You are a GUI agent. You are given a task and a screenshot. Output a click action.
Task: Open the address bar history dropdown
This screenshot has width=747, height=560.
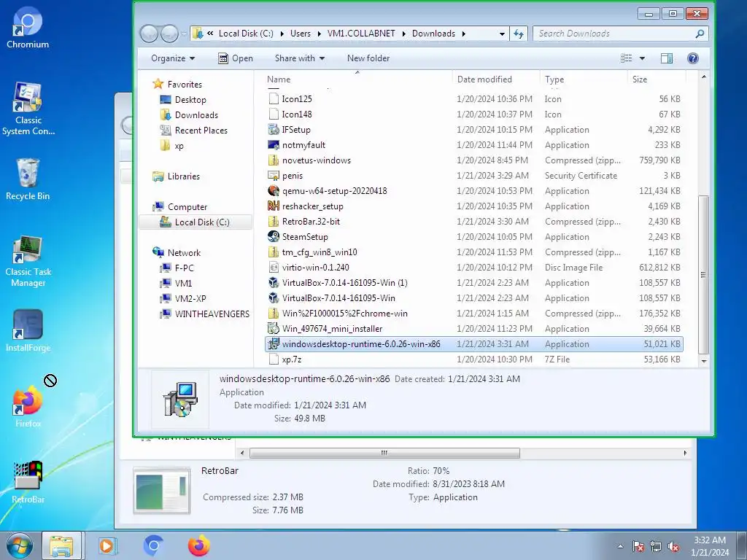click(x=502, y=34)
